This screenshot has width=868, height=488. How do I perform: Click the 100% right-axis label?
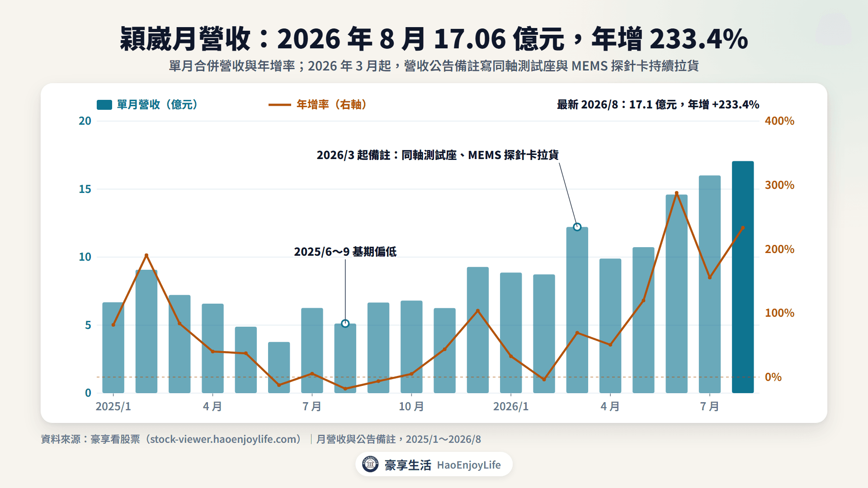[779, 313]
